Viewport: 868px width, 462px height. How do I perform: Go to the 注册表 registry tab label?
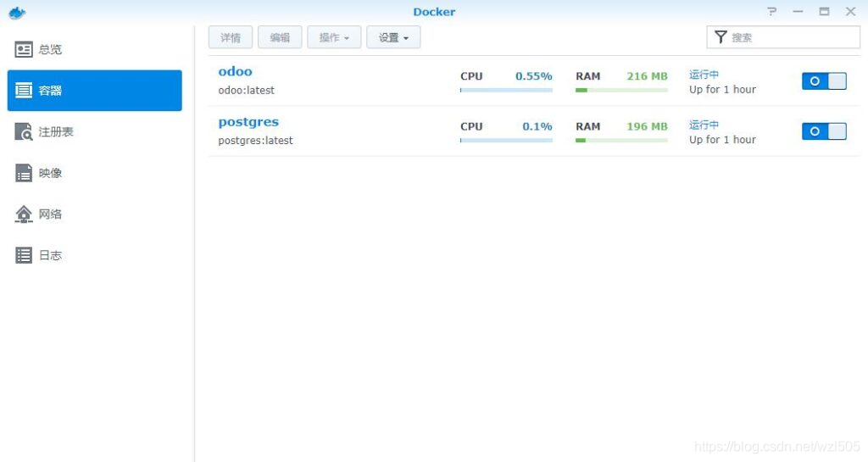pos(56,131)
